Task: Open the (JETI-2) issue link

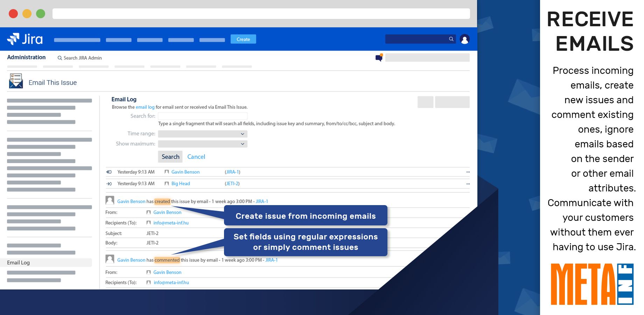Action: click(x=232, y=184)
